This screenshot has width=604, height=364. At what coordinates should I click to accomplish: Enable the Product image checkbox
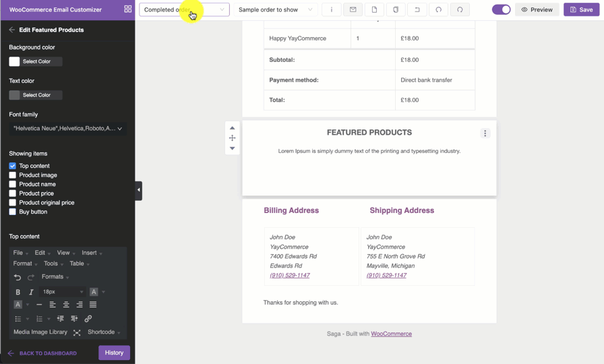pyautogui.click(x=13, y=175)
